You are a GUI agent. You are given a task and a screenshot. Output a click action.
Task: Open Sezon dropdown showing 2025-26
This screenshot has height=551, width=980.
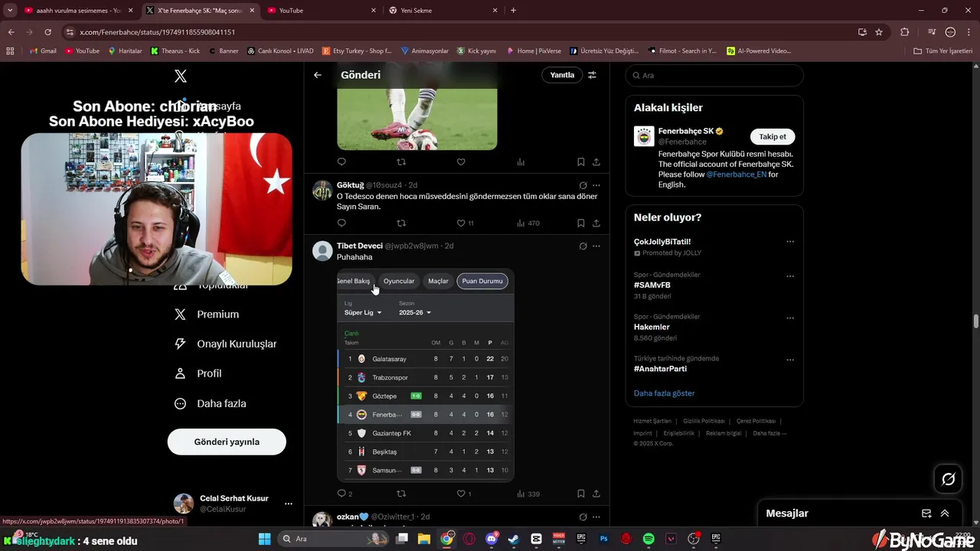pyautogui.click(x=415, y=312)
